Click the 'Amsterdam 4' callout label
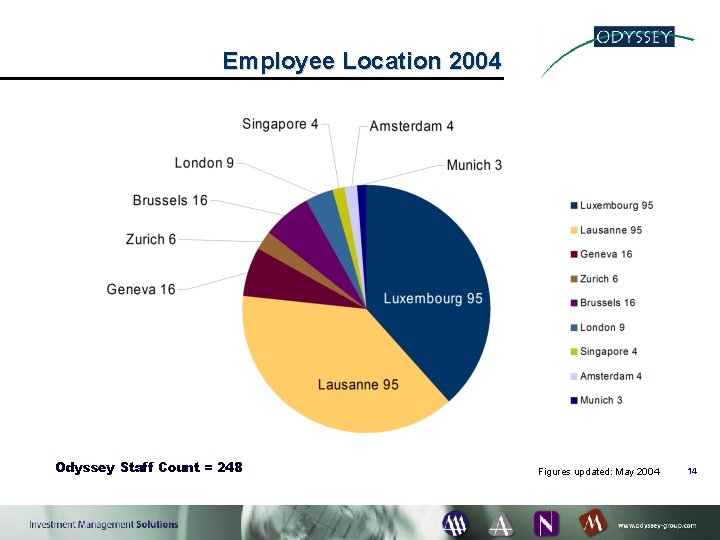Viewport: 720px width, 540px height. (x=411, y=126)
